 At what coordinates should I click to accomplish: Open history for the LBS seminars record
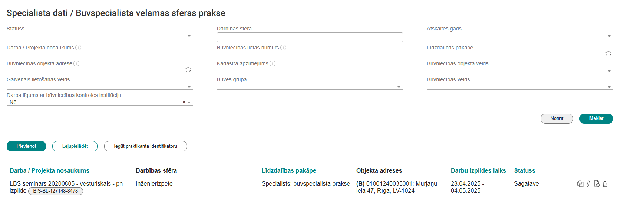(x=597, y=184)
